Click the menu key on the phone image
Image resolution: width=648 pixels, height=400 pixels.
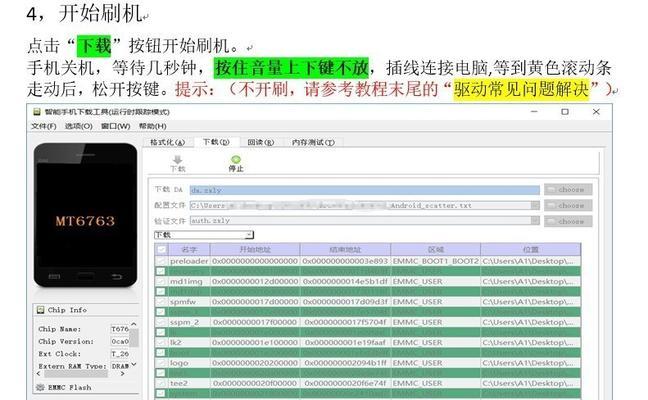[55, 276]
